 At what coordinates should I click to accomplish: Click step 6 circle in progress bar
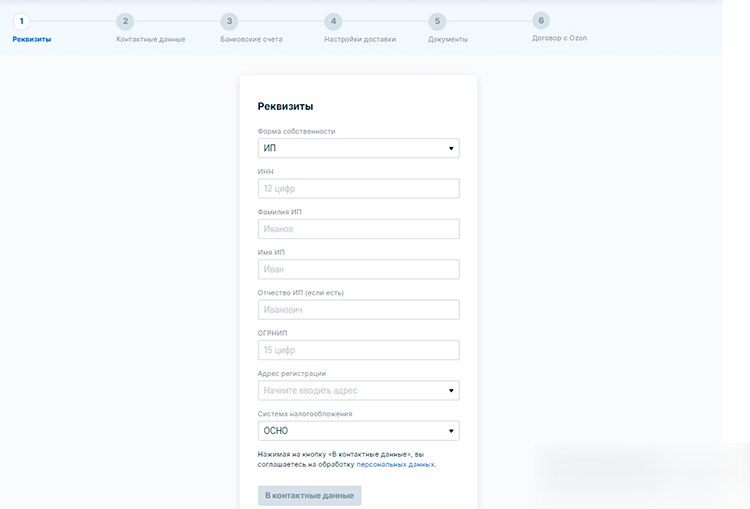point(541,20)
